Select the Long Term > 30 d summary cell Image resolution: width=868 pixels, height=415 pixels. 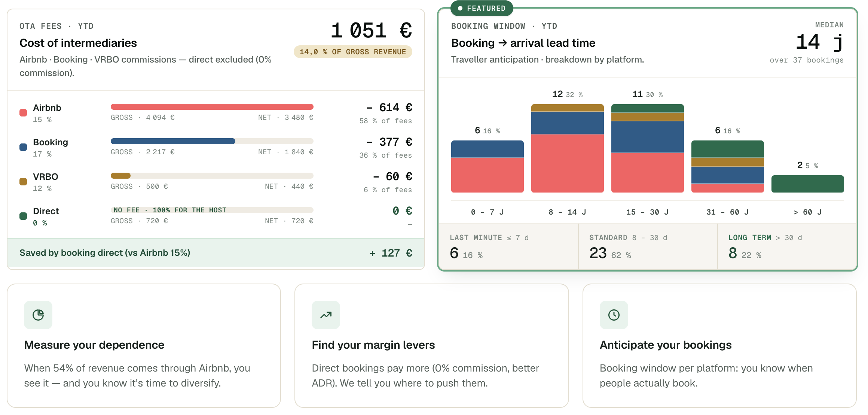(787, 246)
